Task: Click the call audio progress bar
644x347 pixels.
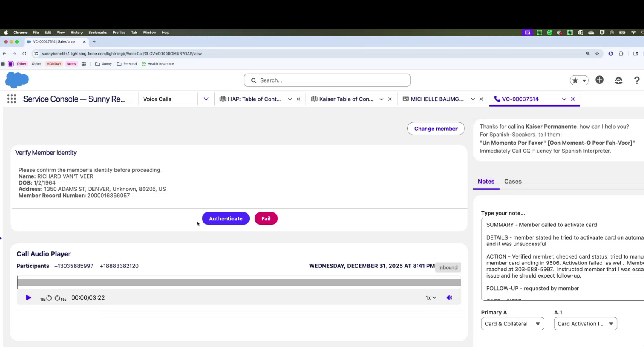Action: [239, 282]
